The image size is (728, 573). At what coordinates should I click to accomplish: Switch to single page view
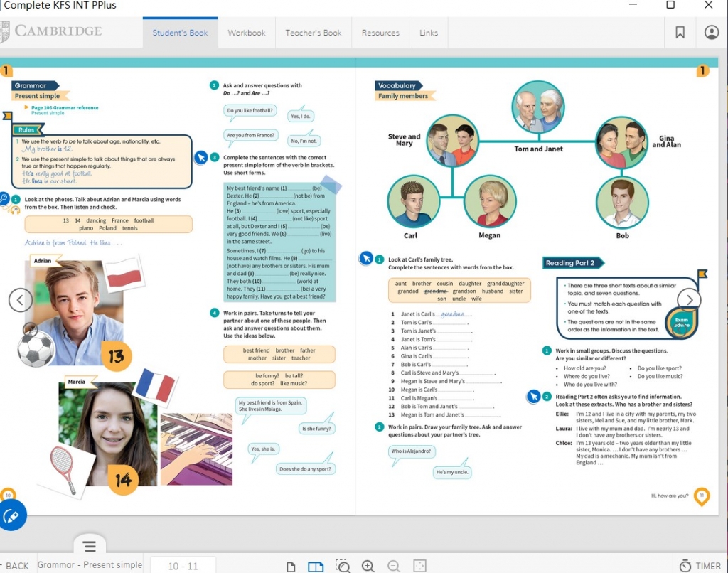pyautogui.click(x=291, y=566)
